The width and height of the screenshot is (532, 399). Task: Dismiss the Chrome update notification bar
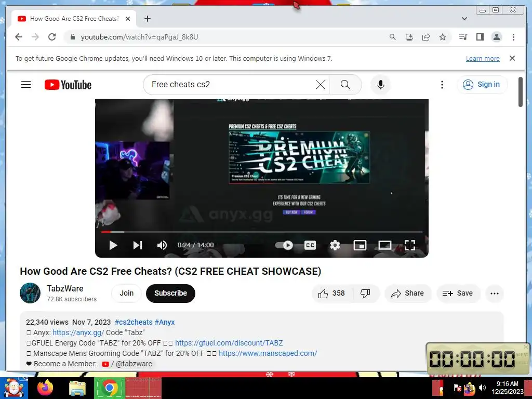click(x=512, y=58)
